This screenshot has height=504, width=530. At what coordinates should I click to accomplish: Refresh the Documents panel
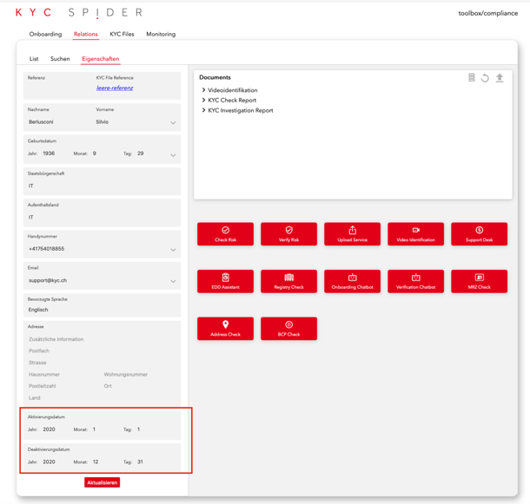click(x=485, y=78)
